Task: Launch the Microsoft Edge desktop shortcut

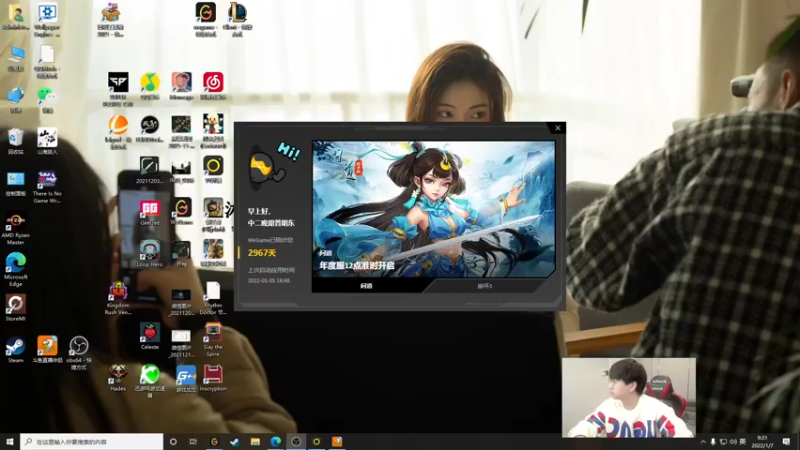Action: tap(15, 270)
